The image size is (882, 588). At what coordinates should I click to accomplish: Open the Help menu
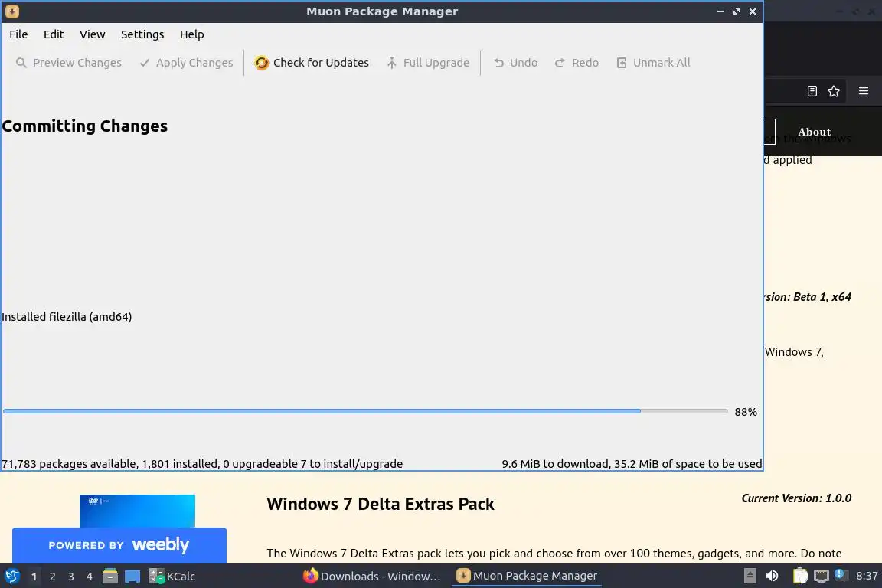pyautogui.click(x=192, y=34)
